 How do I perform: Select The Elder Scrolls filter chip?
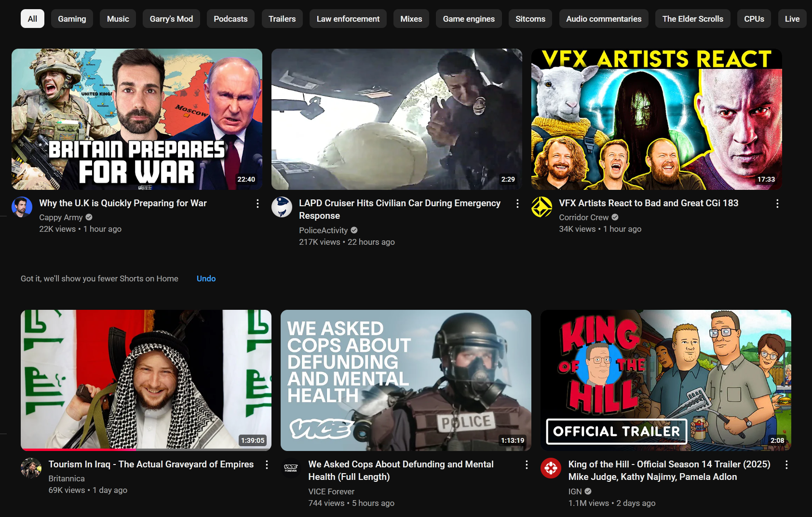(693, 19)
